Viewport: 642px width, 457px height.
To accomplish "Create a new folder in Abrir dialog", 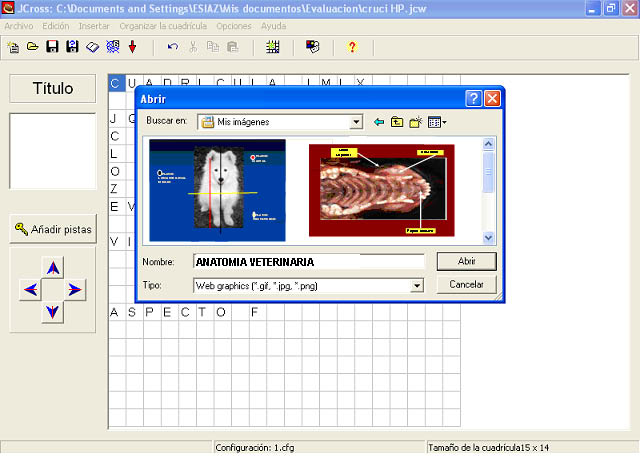I will pyautogui.click(x=416, y=122).
